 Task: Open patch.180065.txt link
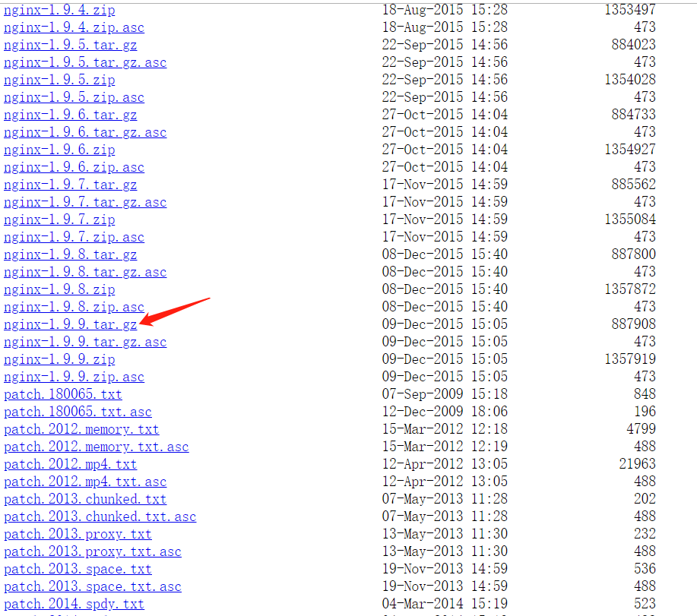click(62, 394)
